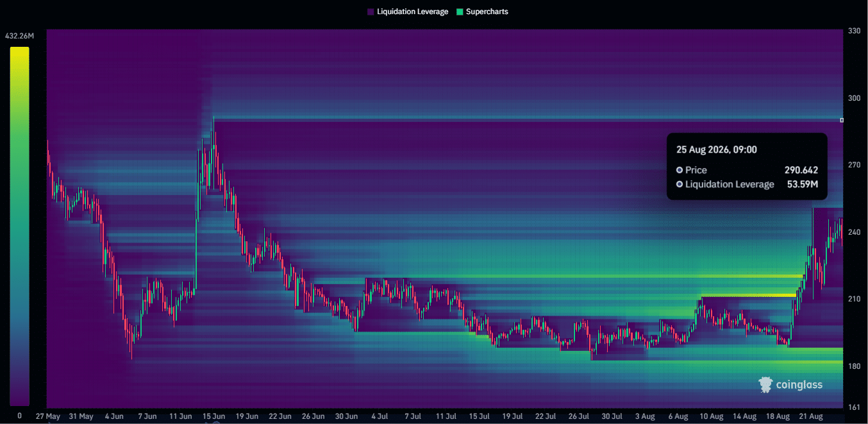Click the 210 price axis label
Image resolution: width=868 pixels, height=424 pixels.
854,299
